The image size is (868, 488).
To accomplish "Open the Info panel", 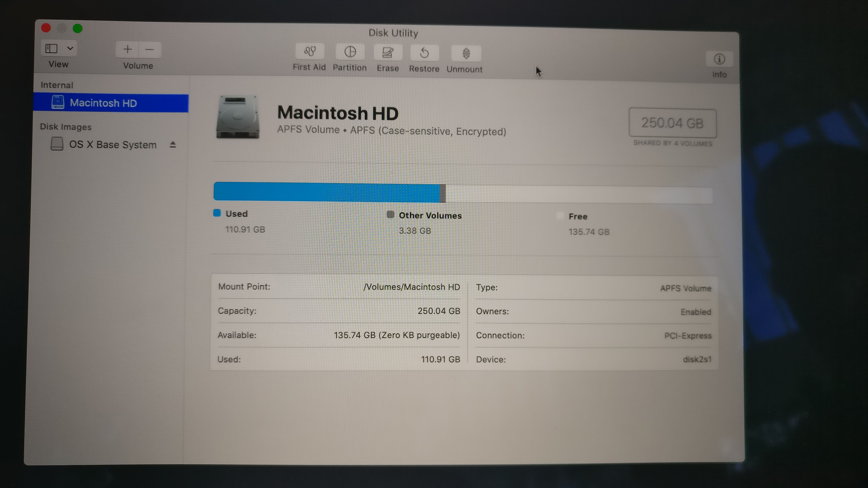I will pos(719,60).
